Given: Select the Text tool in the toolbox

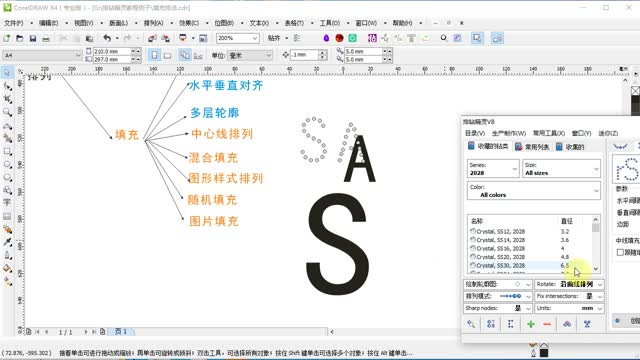Looking at the screenshot, I should tap(7, 203).
